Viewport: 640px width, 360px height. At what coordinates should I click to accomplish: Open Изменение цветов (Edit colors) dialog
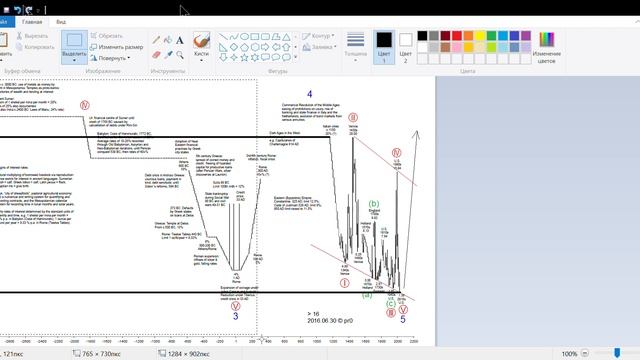[547, 47]
